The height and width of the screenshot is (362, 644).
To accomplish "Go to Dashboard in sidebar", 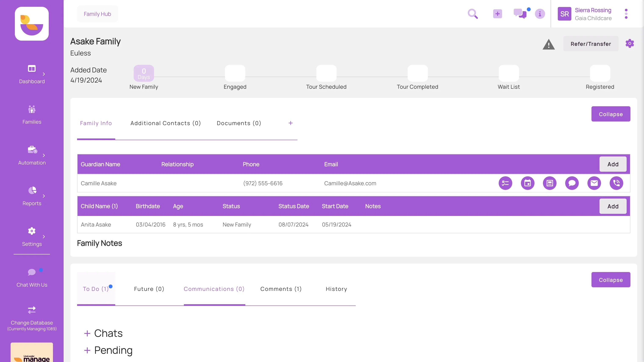I will tap(32, 74).
